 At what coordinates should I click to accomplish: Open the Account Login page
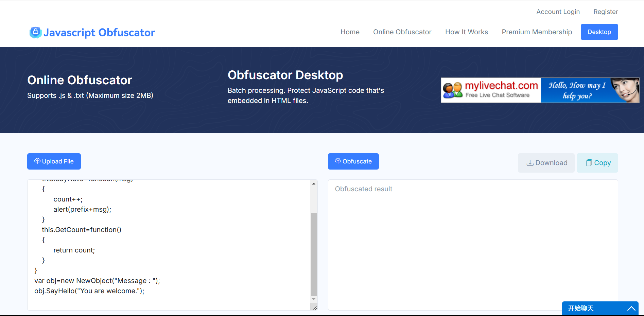pos(558,11)
